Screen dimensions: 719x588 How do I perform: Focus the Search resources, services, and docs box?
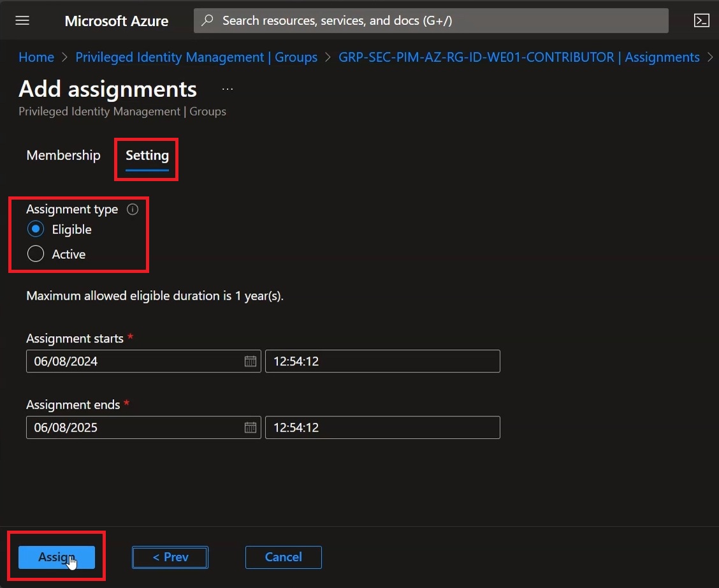pyautogui.click(x=431, y=20)
